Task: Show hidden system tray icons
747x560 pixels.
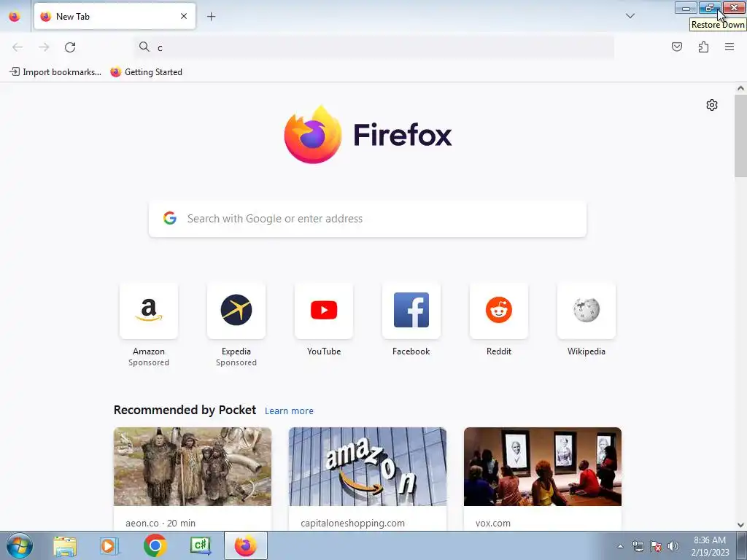Action: pyautogui.click(x=620, y=546)
